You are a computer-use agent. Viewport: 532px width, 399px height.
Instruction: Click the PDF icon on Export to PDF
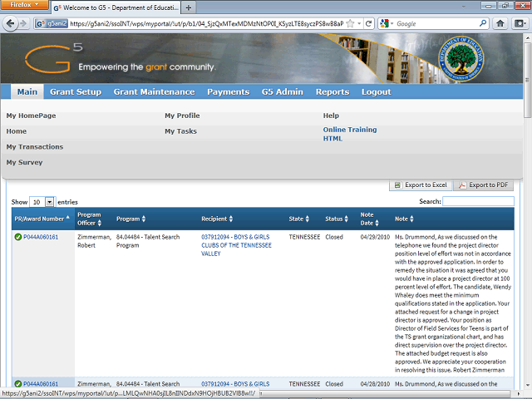click(462, 185)
